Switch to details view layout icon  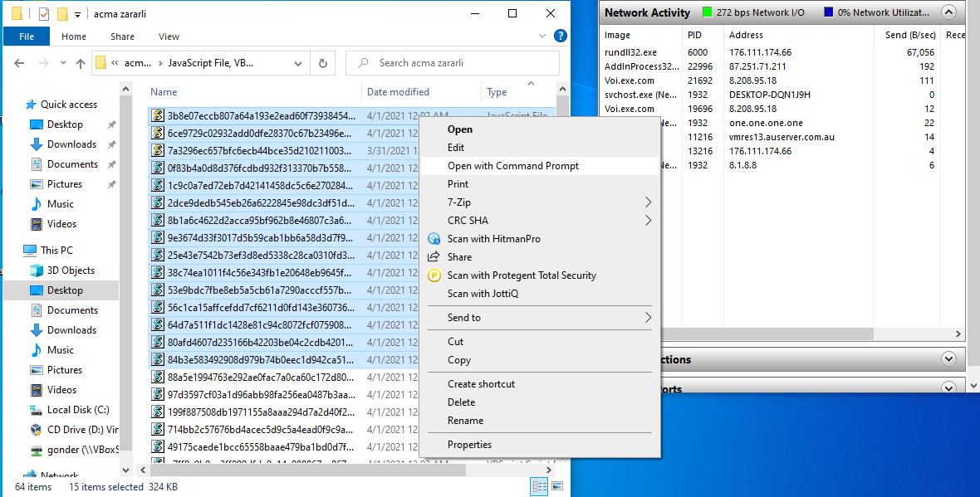[x=539, y=486]
